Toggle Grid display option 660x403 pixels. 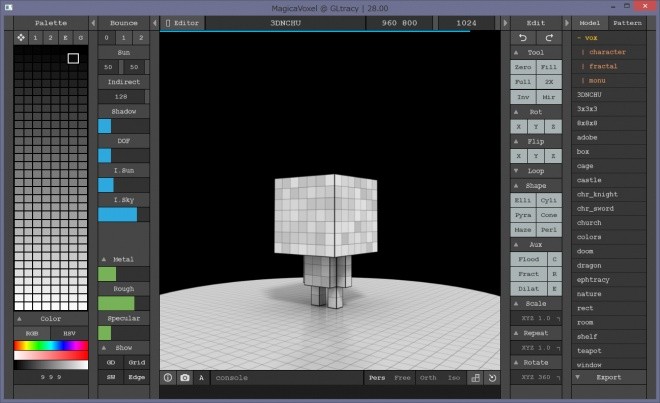[x=137, y=362]
